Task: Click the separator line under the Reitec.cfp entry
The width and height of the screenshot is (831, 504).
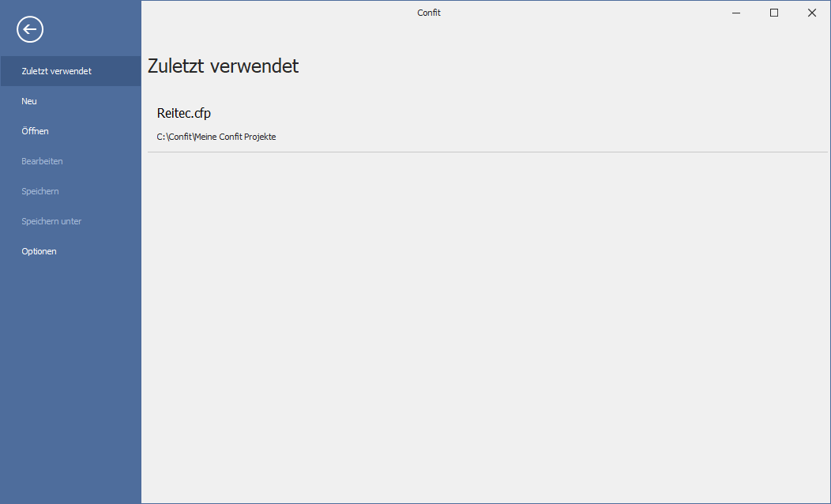Action: tap(487, 152)
